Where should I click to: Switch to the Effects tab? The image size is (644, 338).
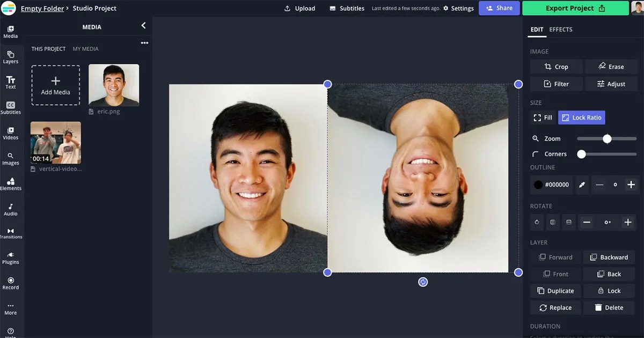[x=561, y=30]
